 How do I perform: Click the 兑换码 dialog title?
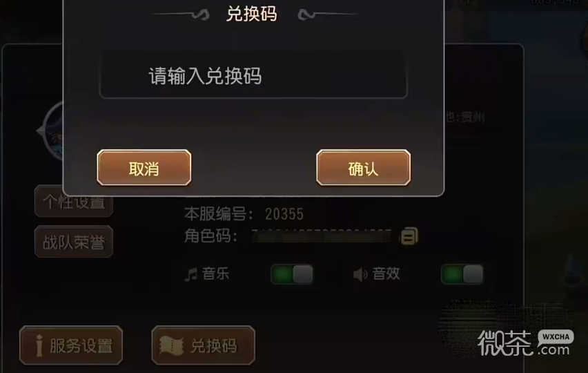[x=252, y=15]
